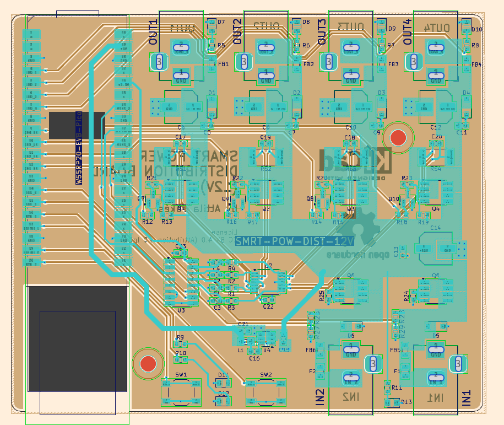Select capacitor label C16
Screen dimensions: 504x425
[x=254, y=358]
